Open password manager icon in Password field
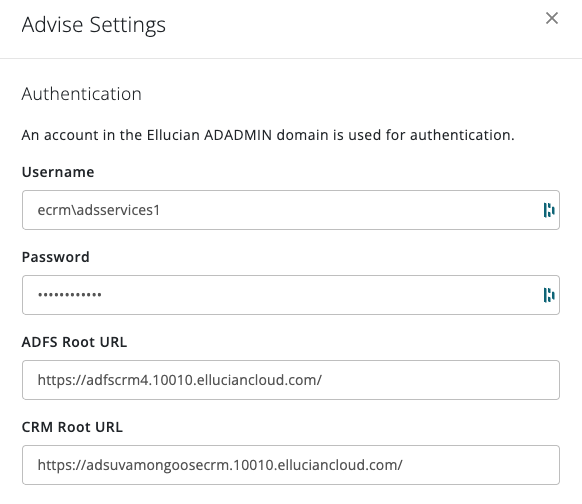The width and height of the screenshot is (582, 504). coord(549,295)
